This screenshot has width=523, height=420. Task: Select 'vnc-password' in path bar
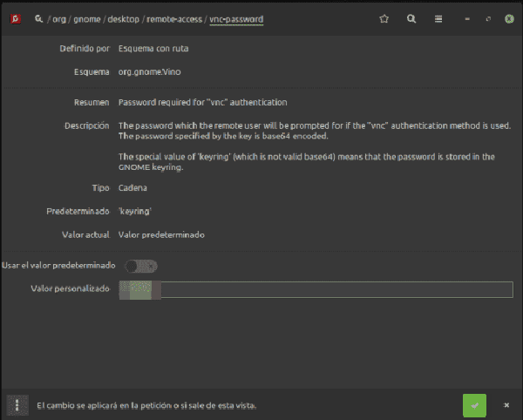[236, 19]
